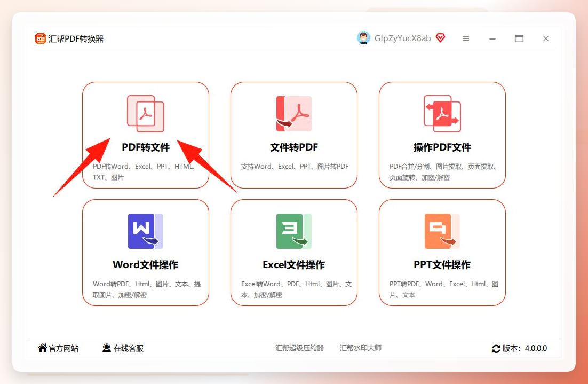This screenshot has width=588, height=384.
Task: Open the 操作PDF文件 swap-arrows icon
Action: (442, 114)
